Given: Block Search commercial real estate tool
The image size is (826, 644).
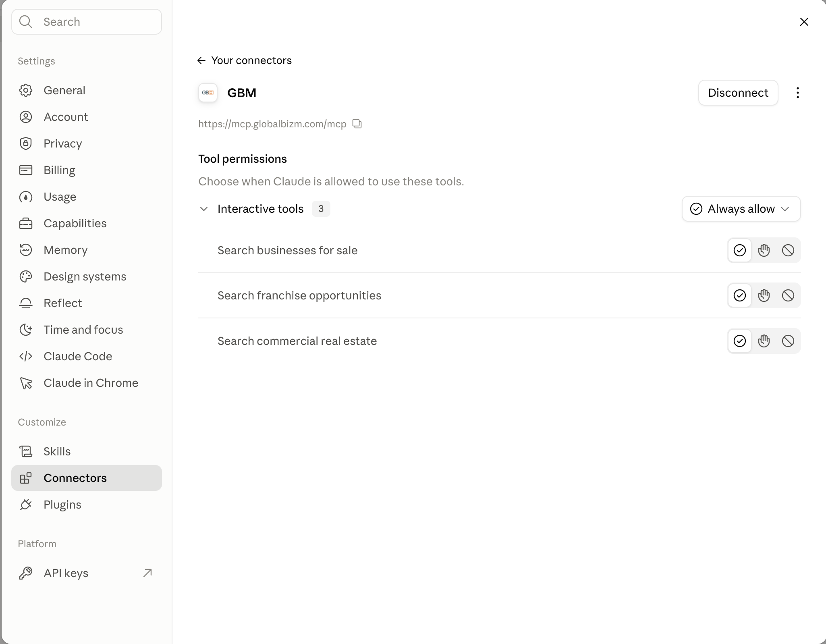Looking at the screenshot, I should pos(788,341).
